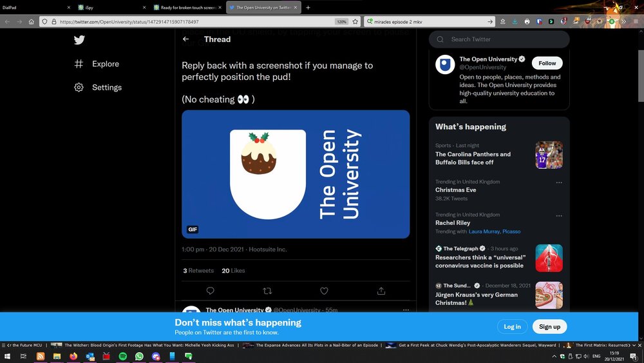
Task: Click the ENG language indicator
Action: (596, 356)
